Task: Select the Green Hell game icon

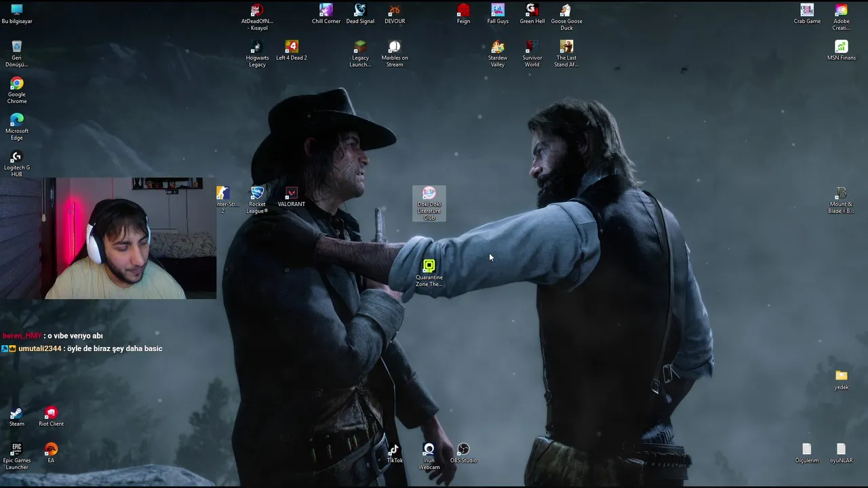Action: click(x=532, y=14)
